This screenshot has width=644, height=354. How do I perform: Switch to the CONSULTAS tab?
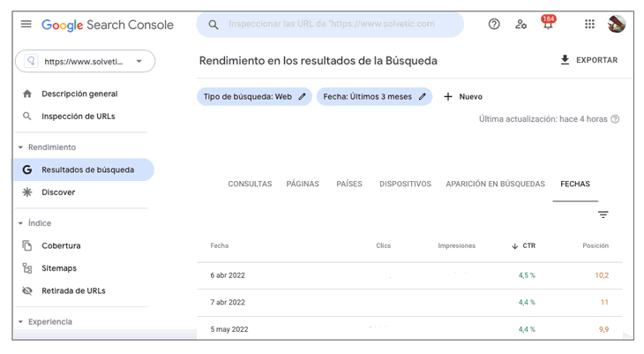pos(250,184)
